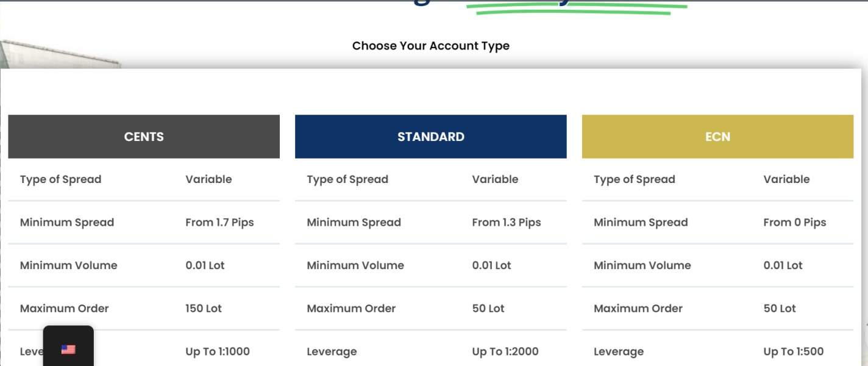Viewport: 868px width, 366px height.
Task: Click "Minimum Volume" label under ECN
Action: tap(642, 265)
